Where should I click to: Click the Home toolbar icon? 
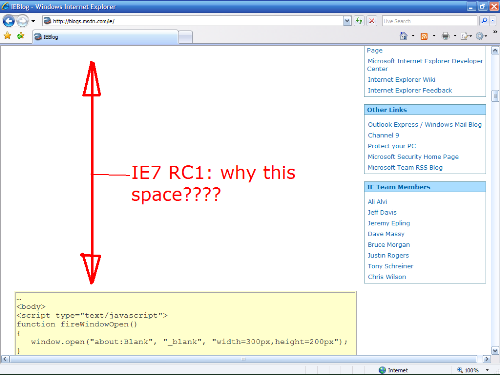pyautogui.click(x=404, y=36)
